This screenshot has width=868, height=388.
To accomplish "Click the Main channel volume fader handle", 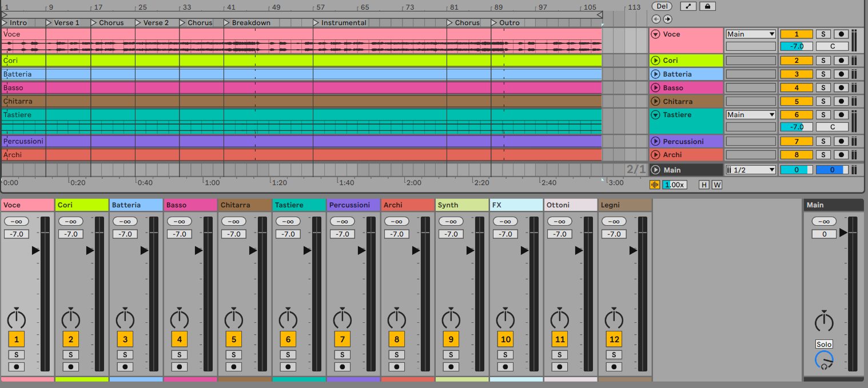I will click(843, 233).
